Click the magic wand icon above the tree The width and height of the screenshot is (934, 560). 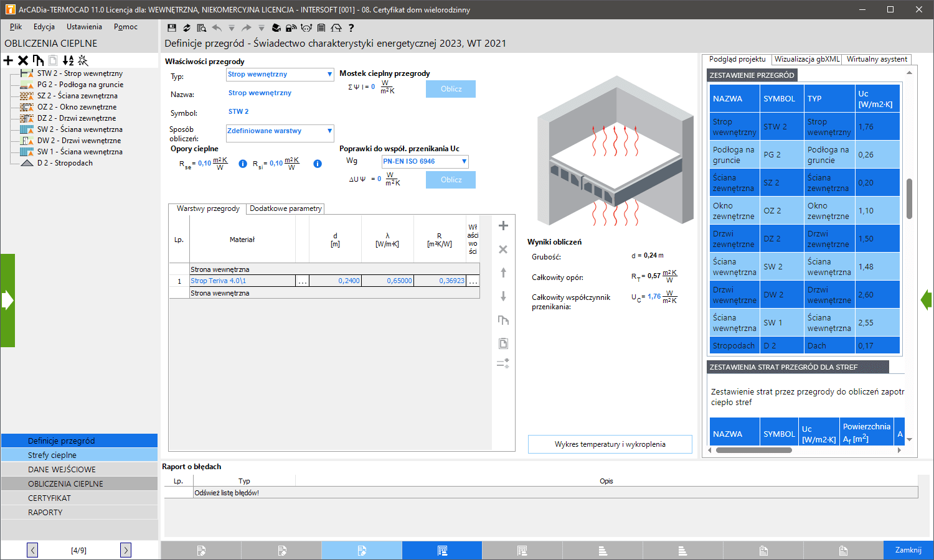(83, 60)
